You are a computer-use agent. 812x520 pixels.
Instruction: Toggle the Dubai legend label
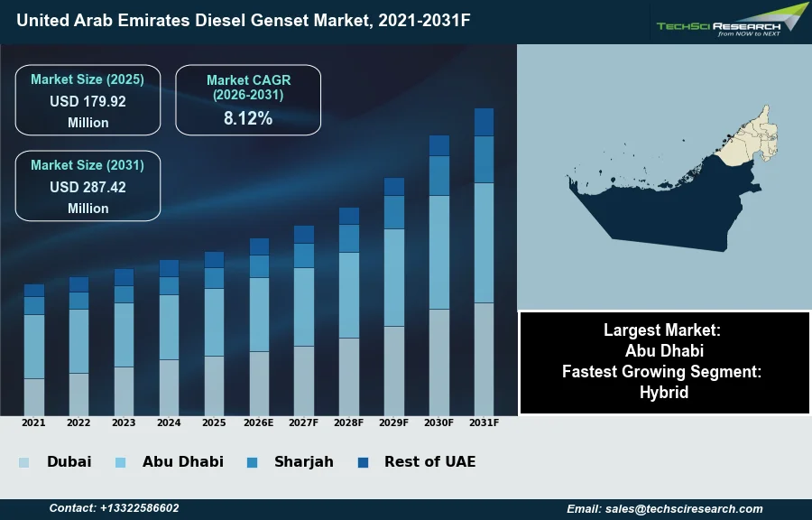(x=69, y=461)
